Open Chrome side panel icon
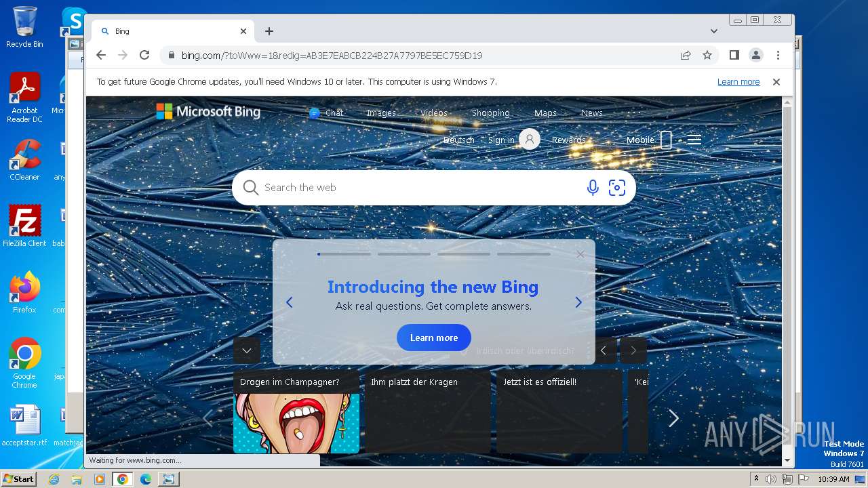The height and width of the screenshot is (488, 868). point(734,55)
